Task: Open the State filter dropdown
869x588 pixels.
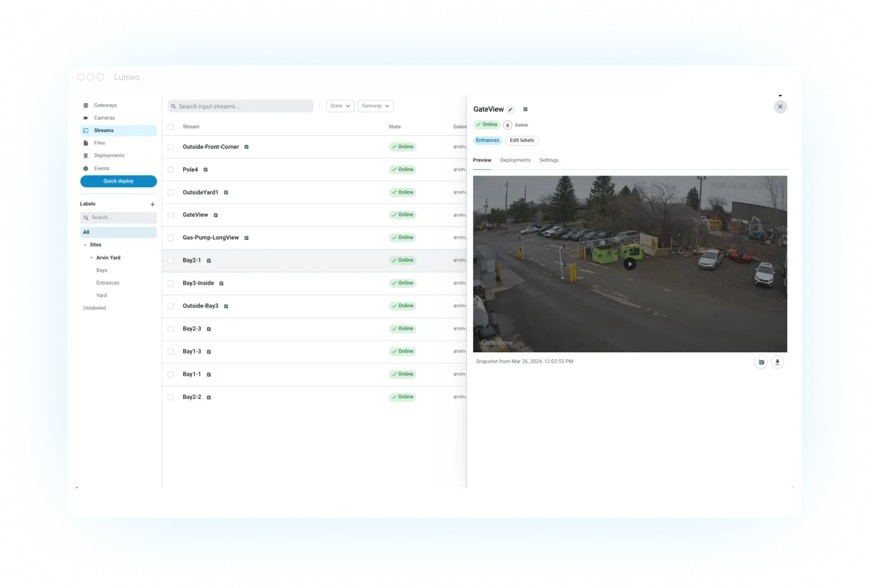Action: (339, 105)
